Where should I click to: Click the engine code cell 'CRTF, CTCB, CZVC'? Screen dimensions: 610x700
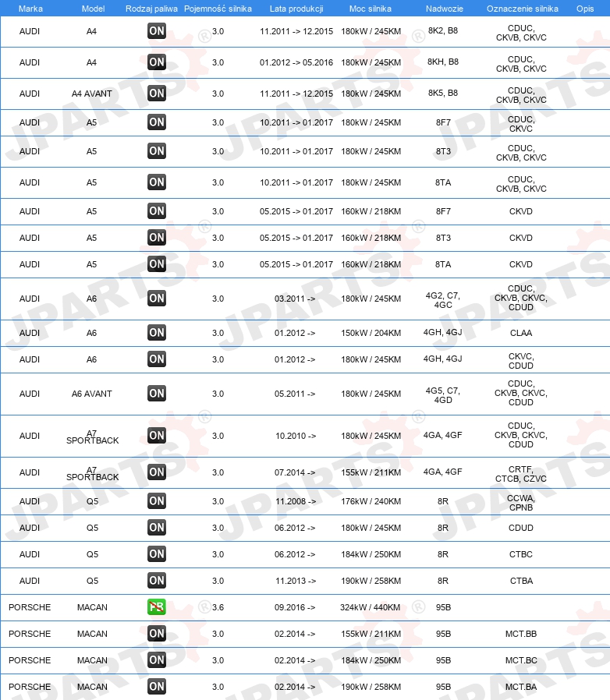521,474
